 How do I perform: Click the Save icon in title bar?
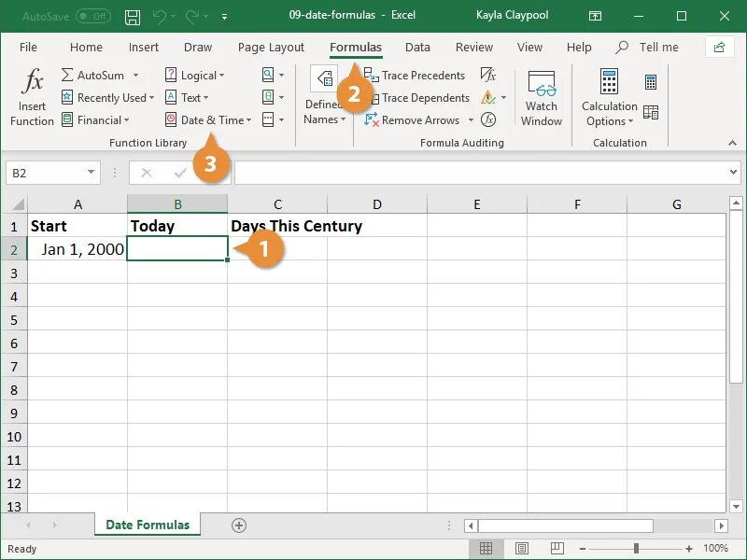(133, 17)
